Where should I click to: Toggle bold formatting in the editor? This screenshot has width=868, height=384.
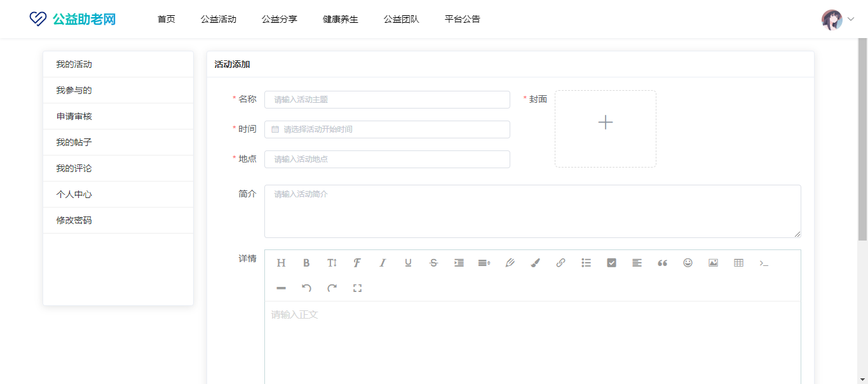[306, 263]
